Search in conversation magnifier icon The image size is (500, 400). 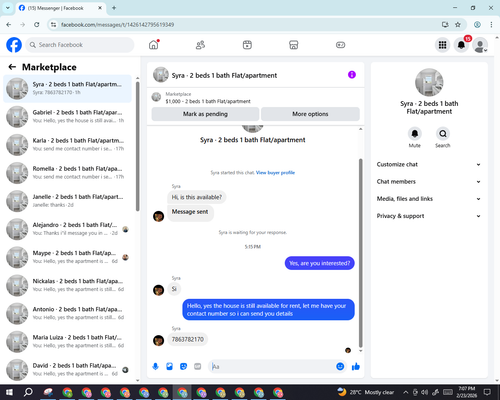tap(443, 134)
